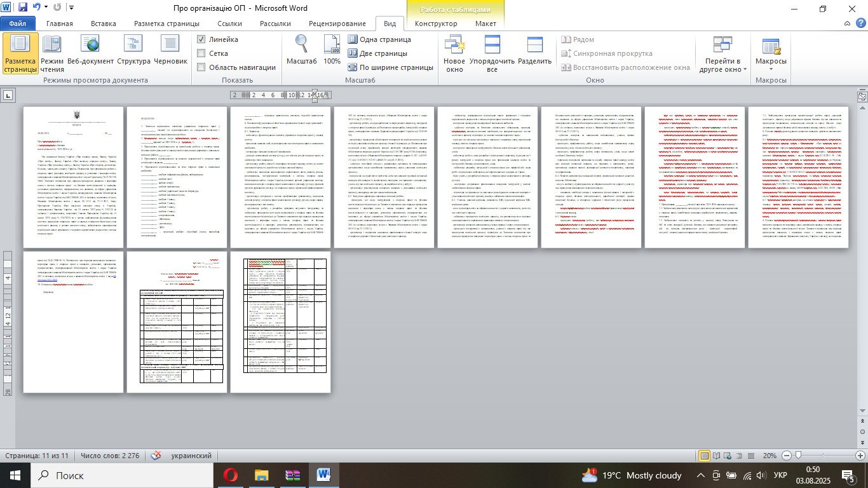Viewport: 868px width, 488px height.
Task: Open Quick Access Toolbar customize dropdown
Action: coord(71,8)
